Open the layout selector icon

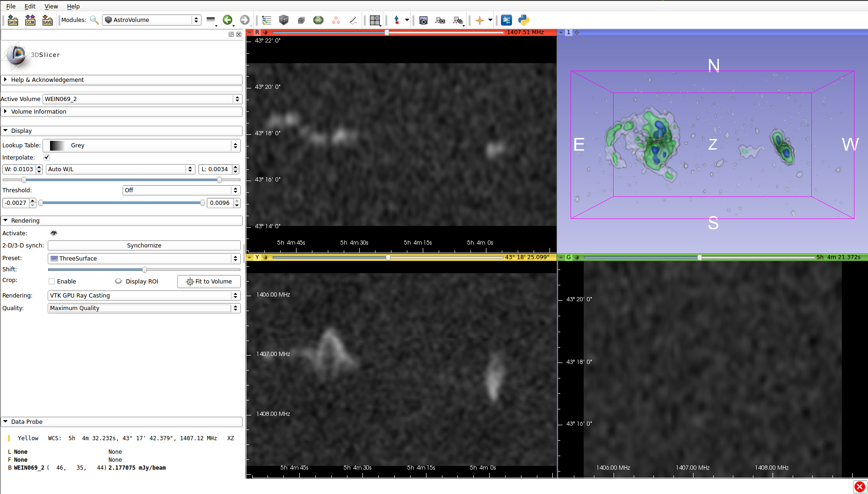point(375,20)
